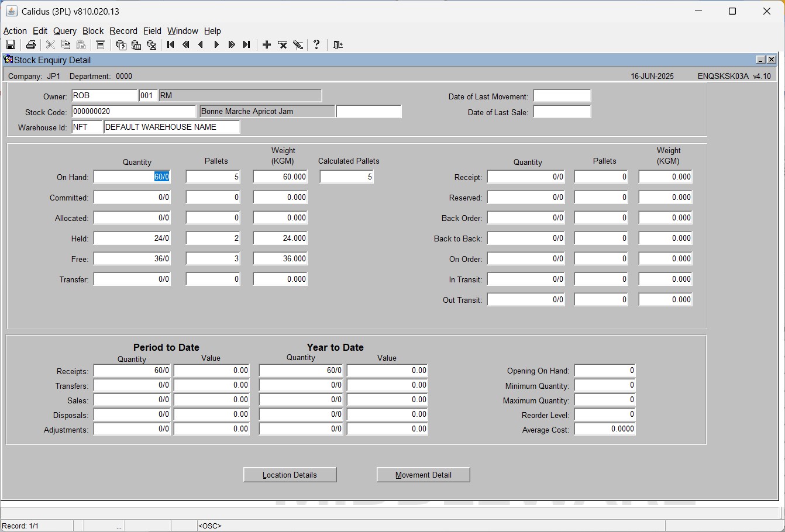The height and width of the screenshot is (532, 785).
Task: Click the Receipt Quantity field
Action: click(x=526, y=177)
